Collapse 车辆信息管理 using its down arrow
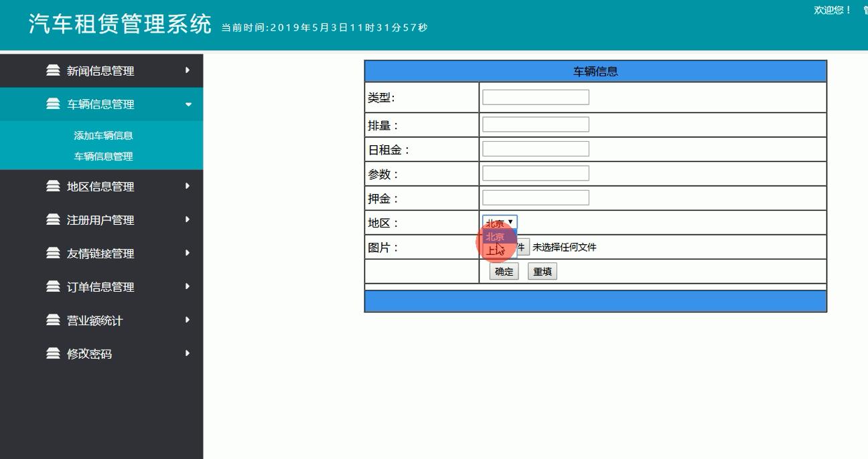Image resolution: width=868 pixels, height=459 pixels. [x=188, y=104]
